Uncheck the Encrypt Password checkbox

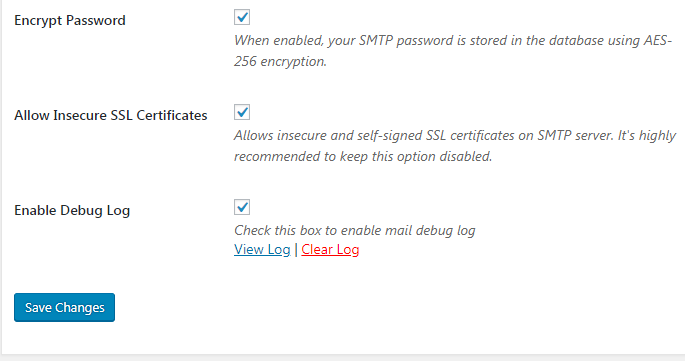click(242, 17)
